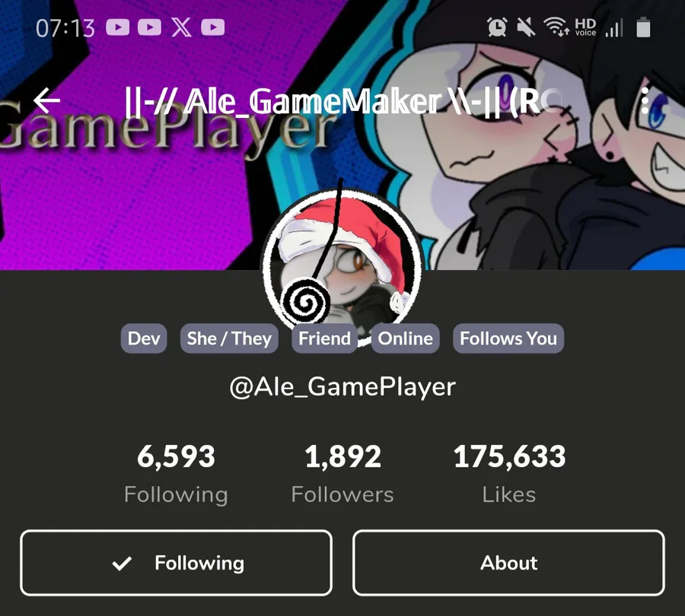Screen dimensions: 685x616
Task: View the 6,593 Following list
Action: coord(176,474)
